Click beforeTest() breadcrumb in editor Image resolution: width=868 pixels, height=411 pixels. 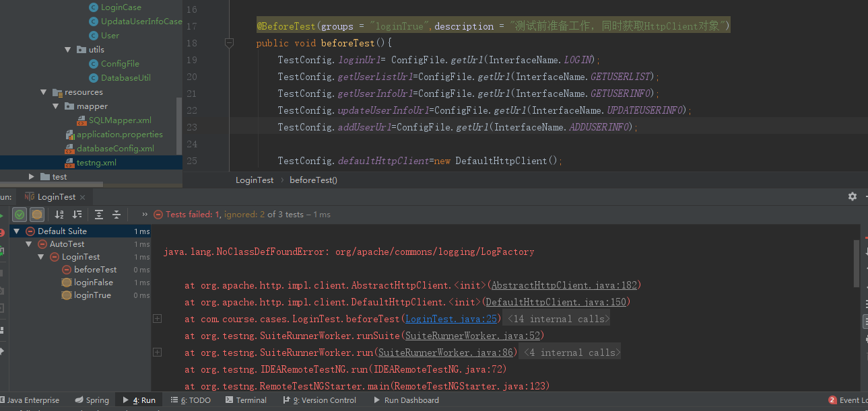[313, 180]
